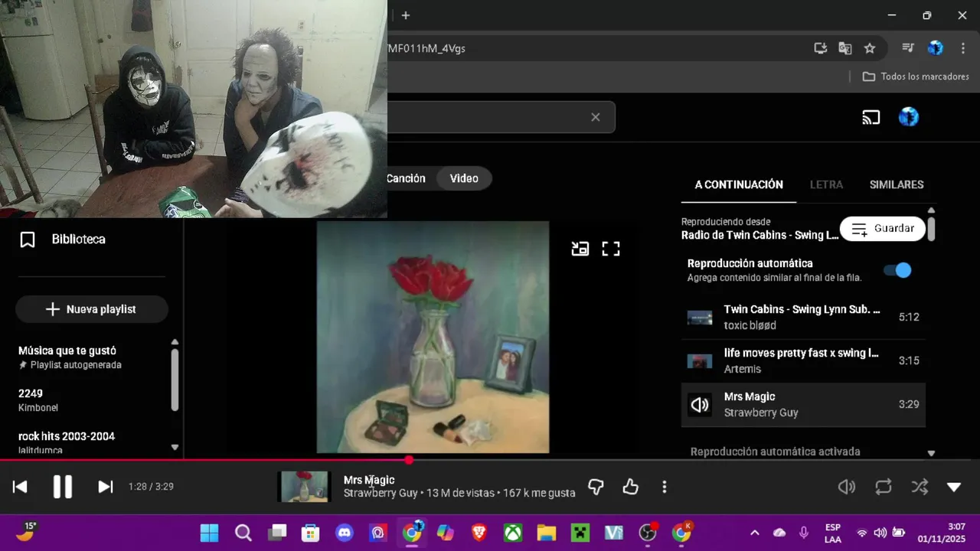The width and height of the screenshot is (980, 551).
Task: Open the Biblioteca section
Action: point(63,240)
